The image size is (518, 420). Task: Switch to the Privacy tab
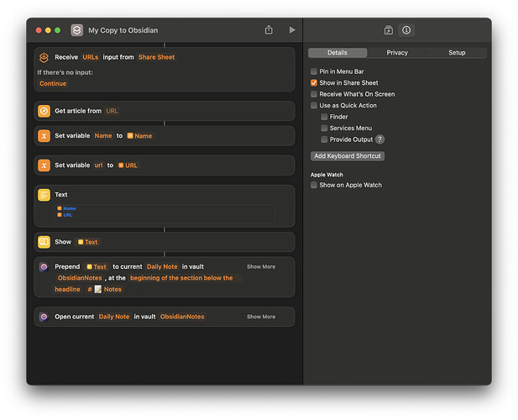tap(397, 53)
